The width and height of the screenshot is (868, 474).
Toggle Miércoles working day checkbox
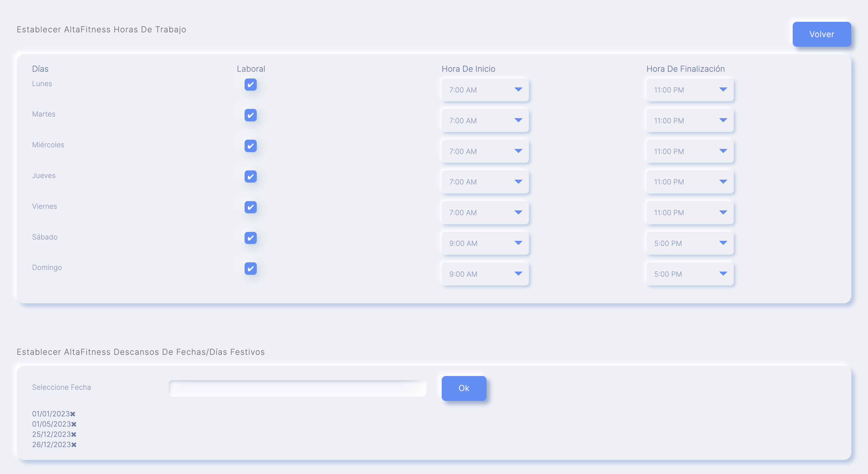[250, 146]
